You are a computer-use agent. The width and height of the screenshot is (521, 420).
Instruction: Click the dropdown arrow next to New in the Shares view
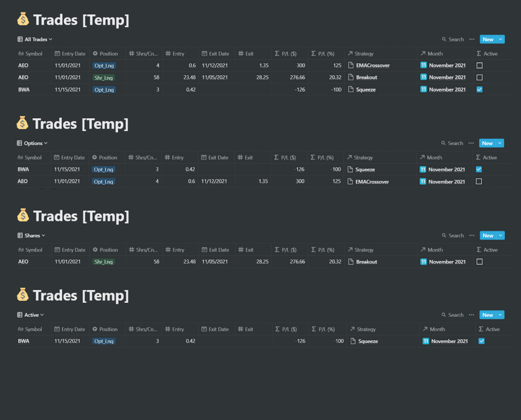(x=501, y=235)
